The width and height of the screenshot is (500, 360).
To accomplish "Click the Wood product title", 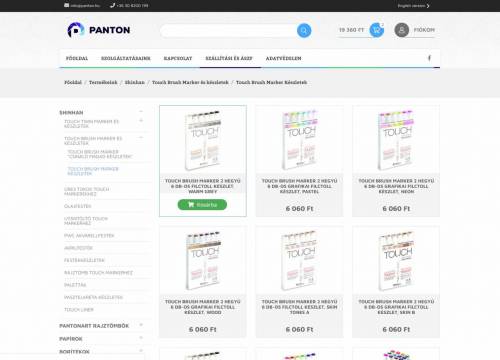I will tap(203, 307).
